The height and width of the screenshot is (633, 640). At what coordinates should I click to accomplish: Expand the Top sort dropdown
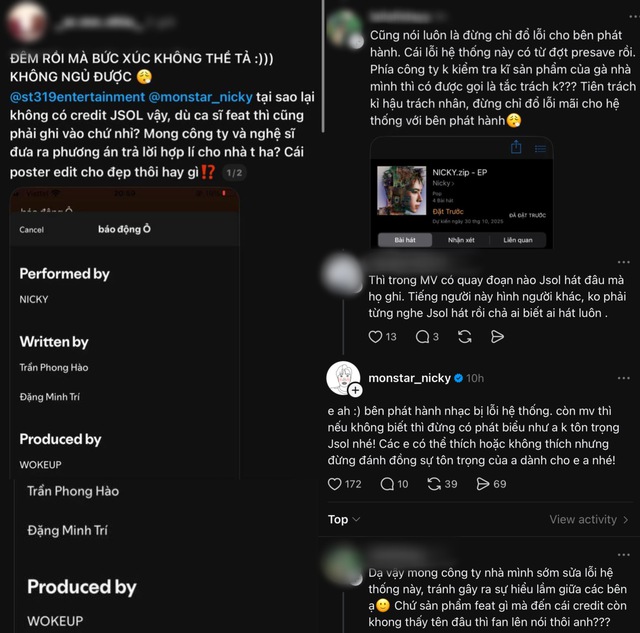click(x=343, y=519)
